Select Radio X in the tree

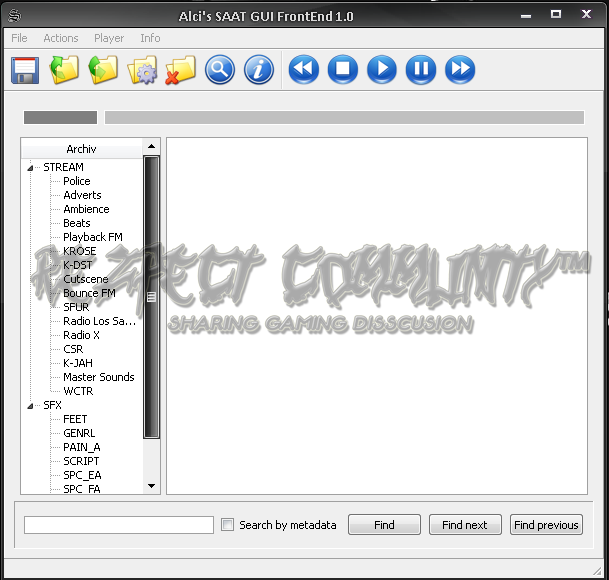point(81,335)
